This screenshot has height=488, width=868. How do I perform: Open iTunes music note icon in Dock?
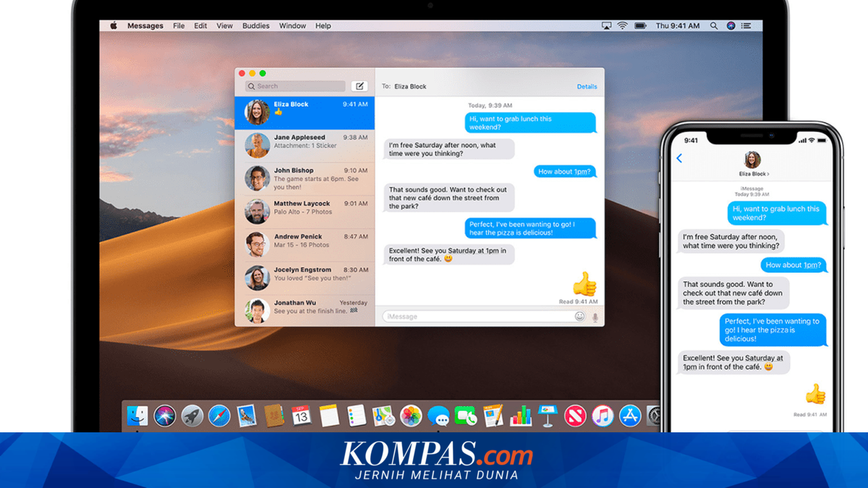tap(603, 416)
